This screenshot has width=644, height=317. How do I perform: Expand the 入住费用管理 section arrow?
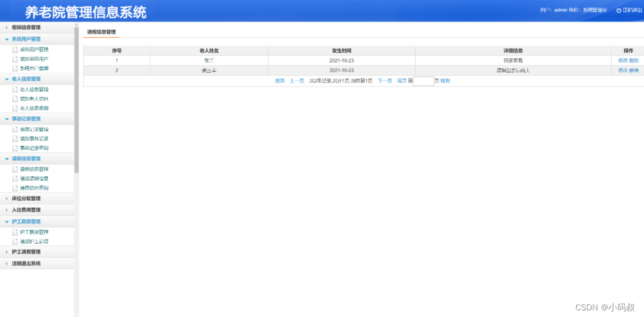tap(7, 210)
